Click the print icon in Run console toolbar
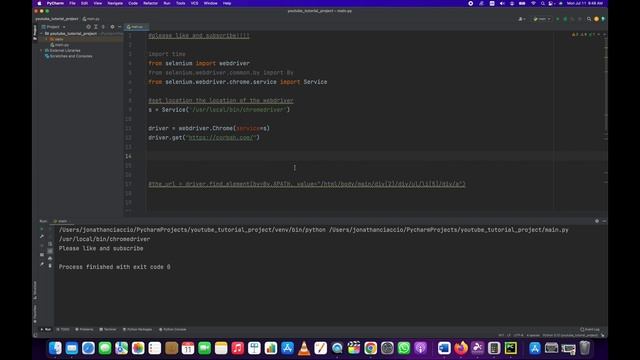640x360 pixels. [50, 258]
